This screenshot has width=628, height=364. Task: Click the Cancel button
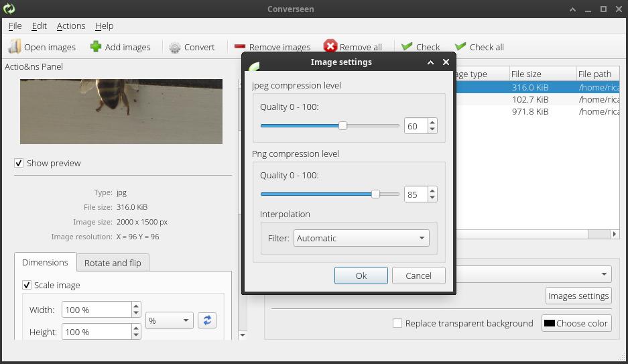click(418, 276)
